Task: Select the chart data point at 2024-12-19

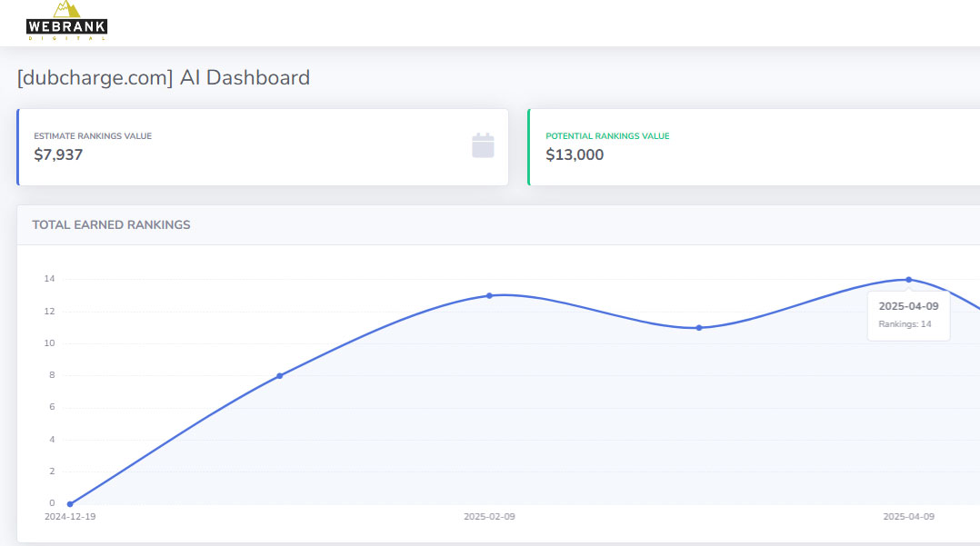Action: coord(70,503)
